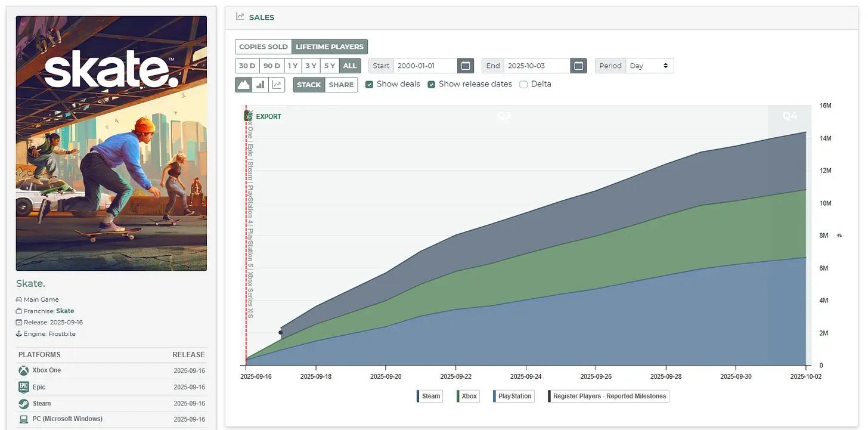
Task: Open the Start date calendar picker
Action: (466, 66)
